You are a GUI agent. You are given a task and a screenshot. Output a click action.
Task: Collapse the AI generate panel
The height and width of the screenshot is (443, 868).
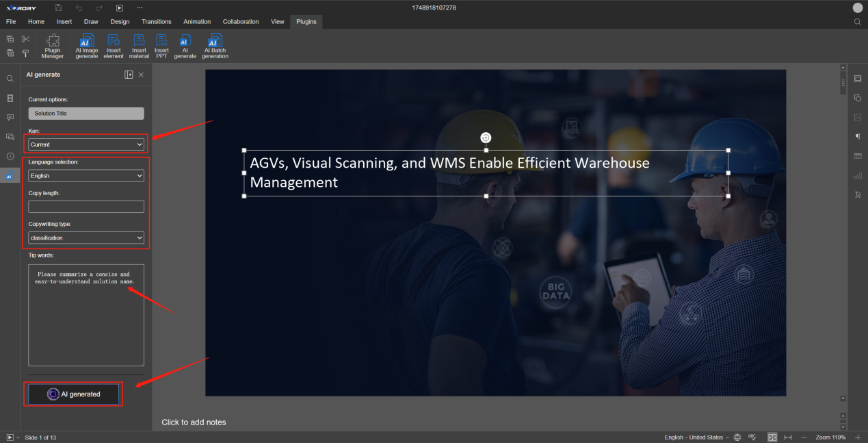point(129,75)
